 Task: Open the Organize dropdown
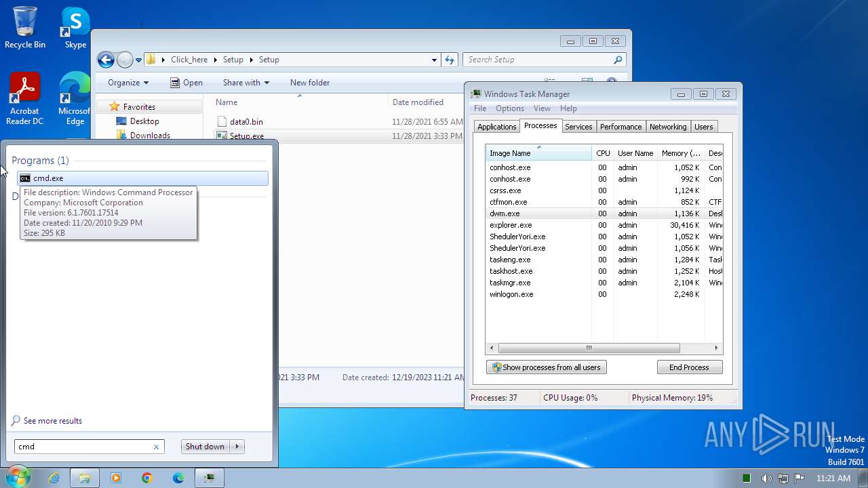coord(128,83)
